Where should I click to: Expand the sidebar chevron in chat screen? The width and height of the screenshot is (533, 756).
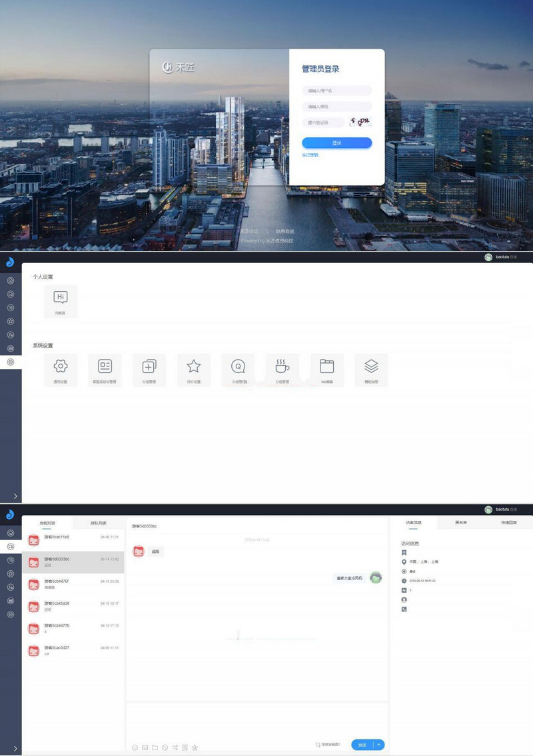coord(15,748)
